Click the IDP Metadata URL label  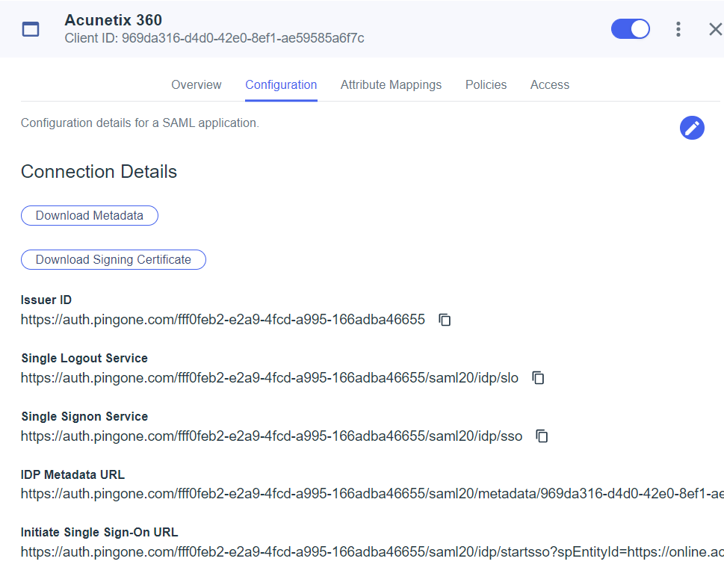(73, 474)
